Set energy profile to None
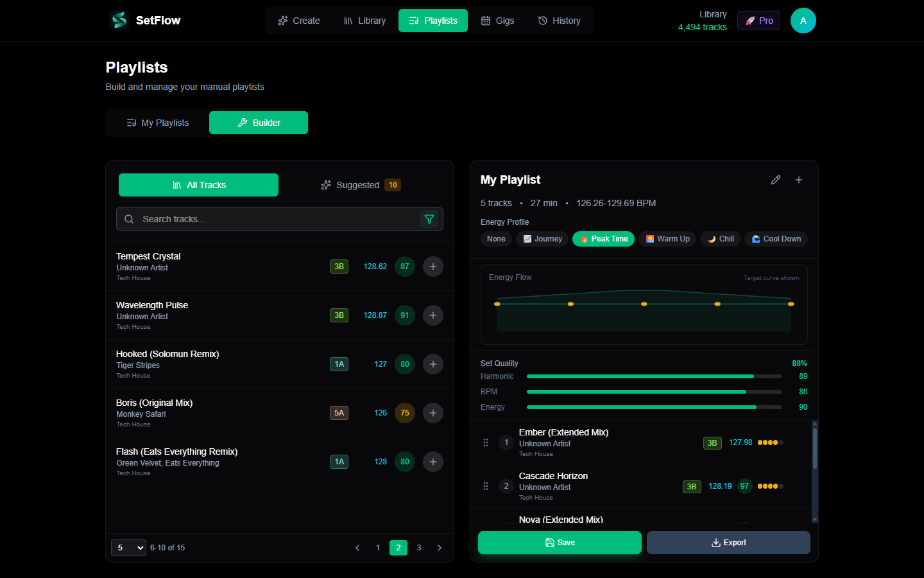 click(495, 238)
